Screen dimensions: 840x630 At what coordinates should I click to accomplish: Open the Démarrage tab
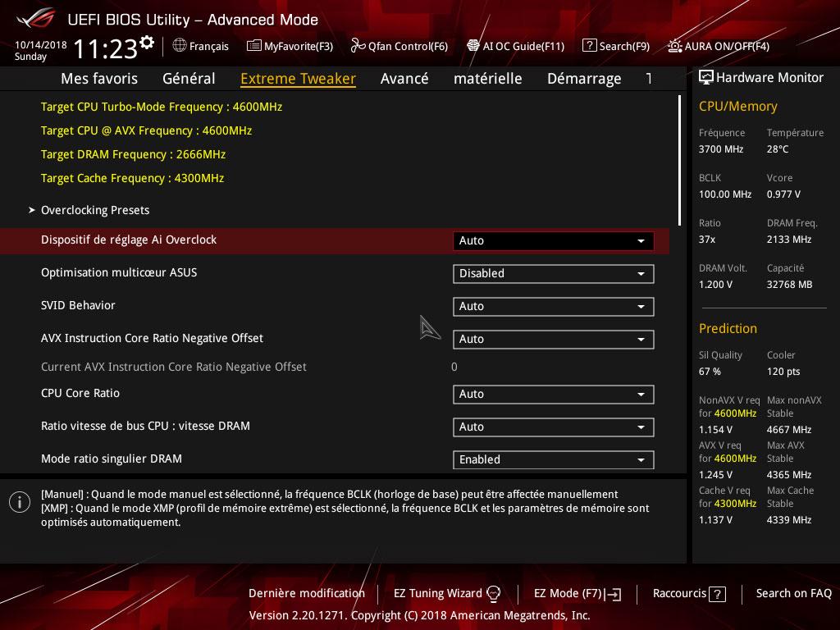pyautogui.click(x=584, y=79)
